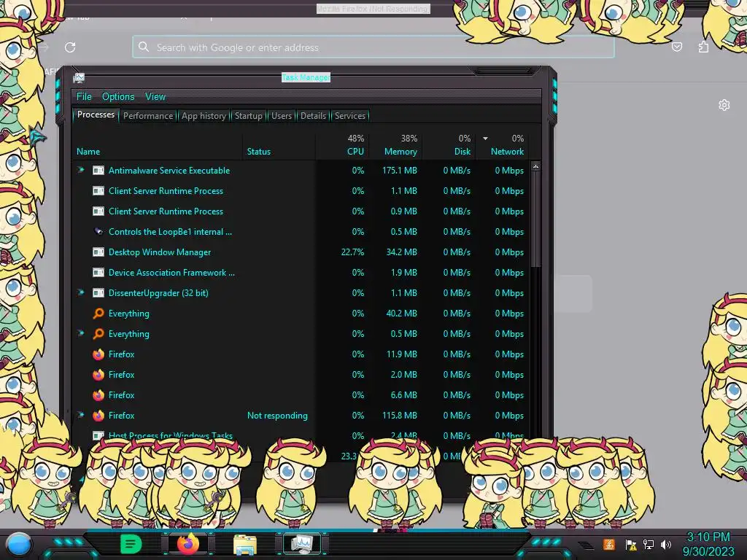Open the Action Center flag tray icon
Screen dimensions: 747x560
(x=631, y=545)
